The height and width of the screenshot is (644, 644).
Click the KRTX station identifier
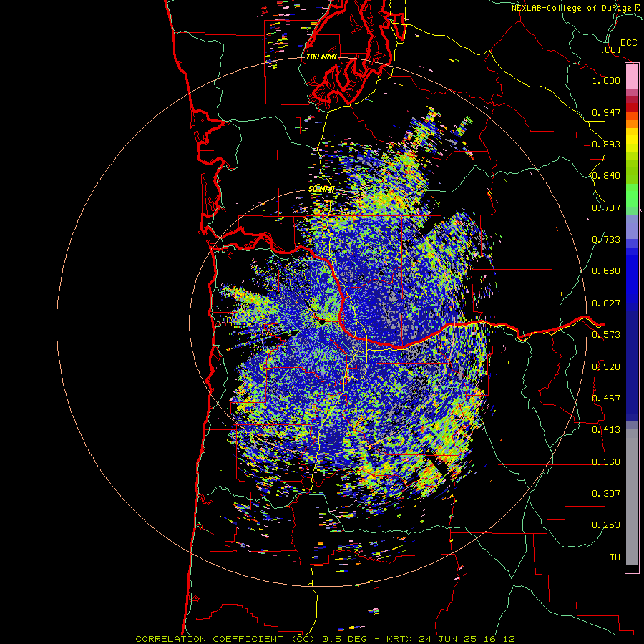[401, 639]
